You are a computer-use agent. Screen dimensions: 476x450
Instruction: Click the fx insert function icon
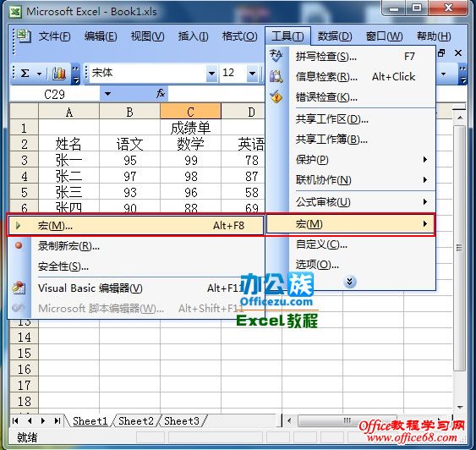pyautogui.click(x=161, y=94)
